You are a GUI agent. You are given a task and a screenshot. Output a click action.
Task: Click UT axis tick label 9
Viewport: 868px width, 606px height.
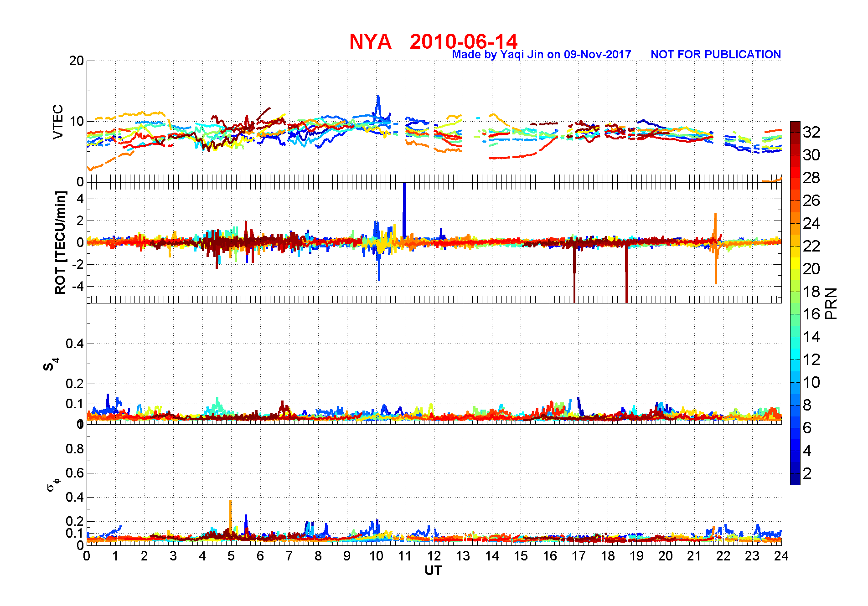click(x=347, y=556)
